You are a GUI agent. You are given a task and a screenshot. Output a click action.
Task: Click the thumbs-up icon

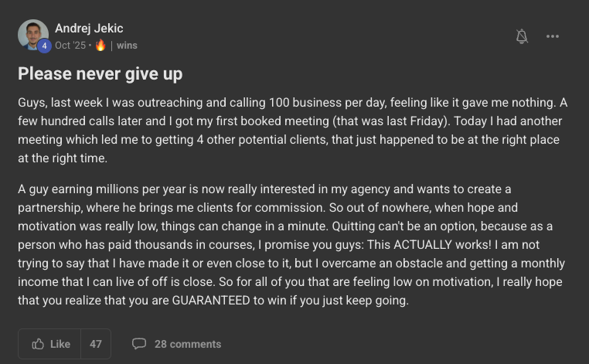tap(38, 344)
